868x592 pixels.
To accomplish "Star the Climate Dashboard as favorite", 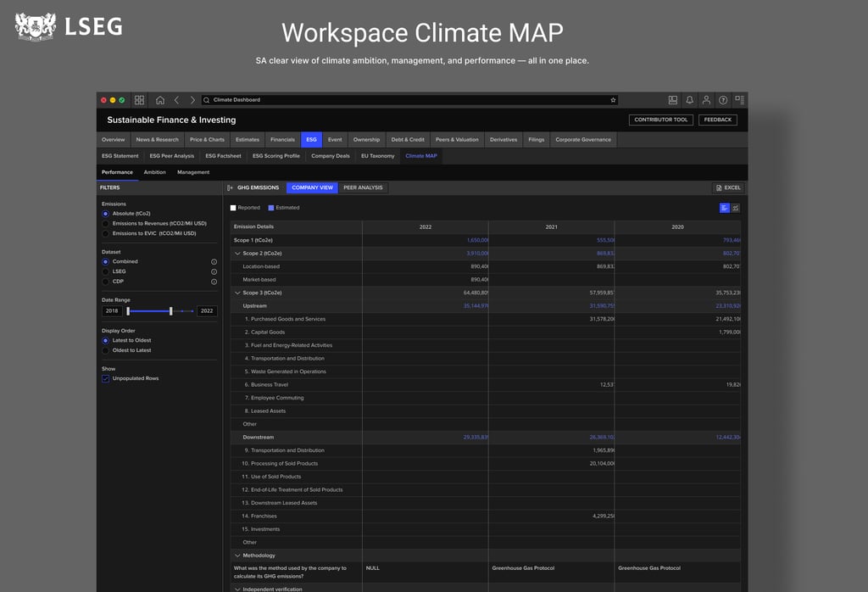I will click(x=613, y=100).
